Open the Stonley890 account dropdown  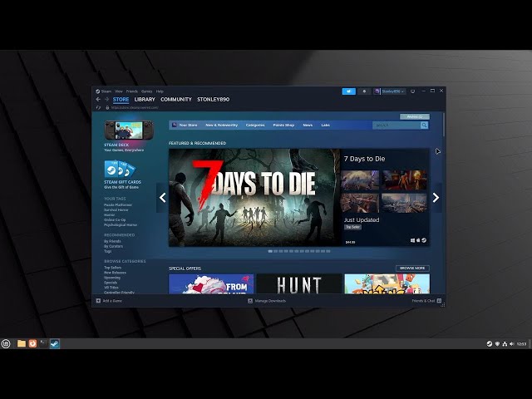click(392, 91)
